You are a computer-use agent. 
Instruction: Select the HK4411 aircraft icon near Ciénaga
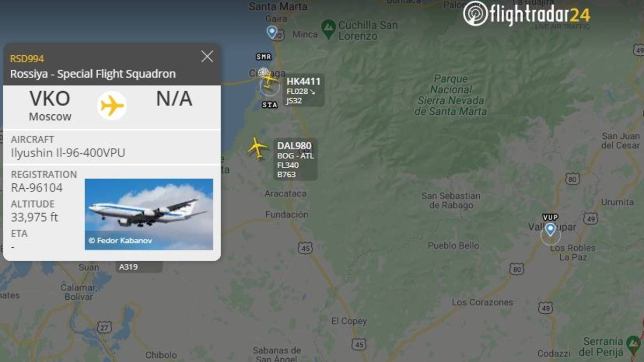coord(268,80)
